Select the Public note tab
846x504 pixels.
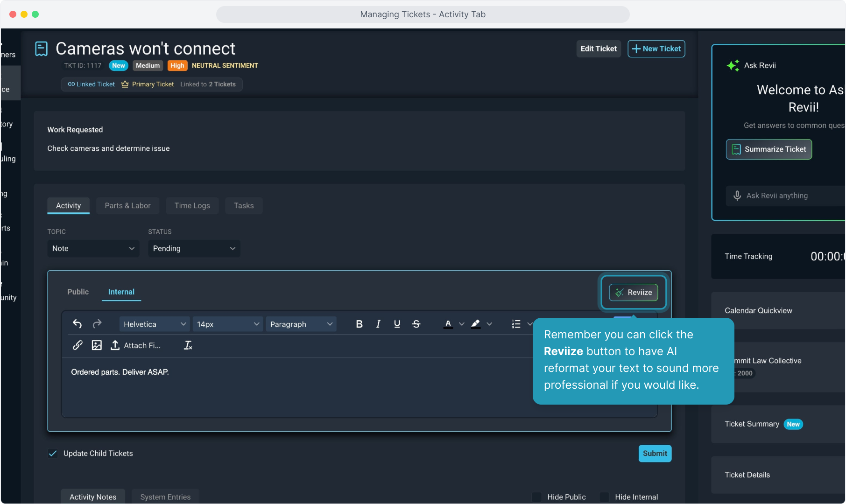click(x=78, y=292)
